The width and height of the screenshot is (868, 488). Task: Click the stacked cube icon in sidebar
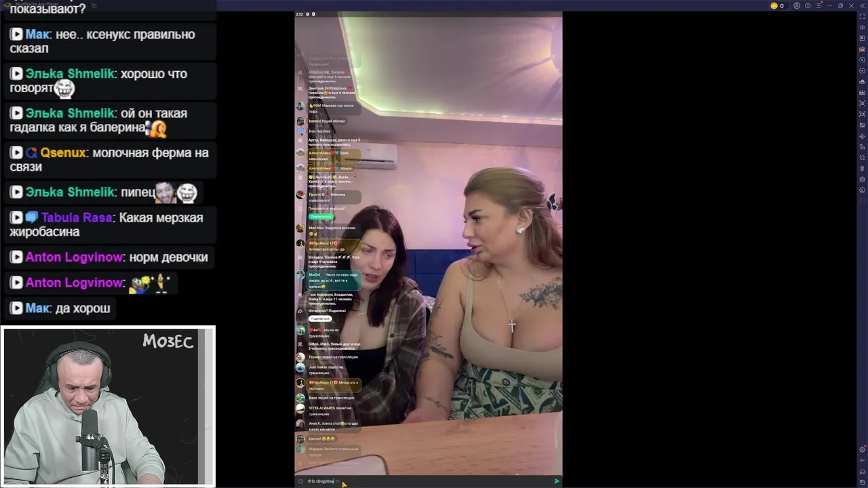point(863,180)
